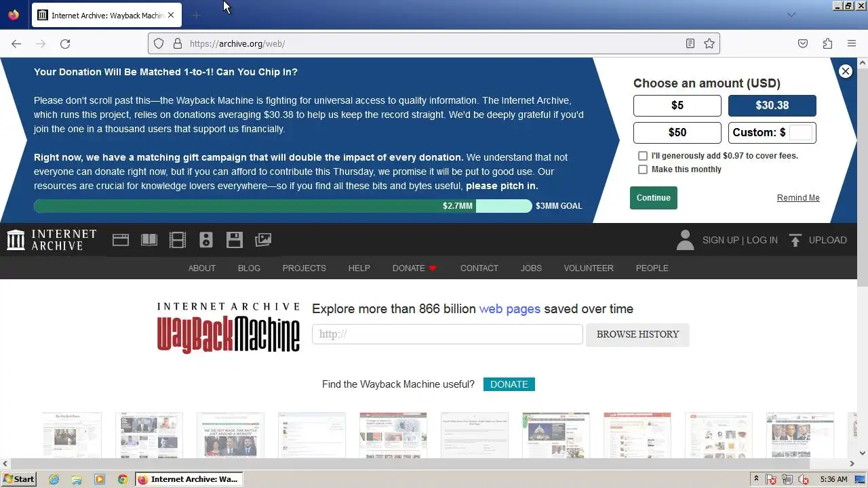Open the ABOUT menu item
The height and width of the screenshot is (488, 868).
point(202,268)
